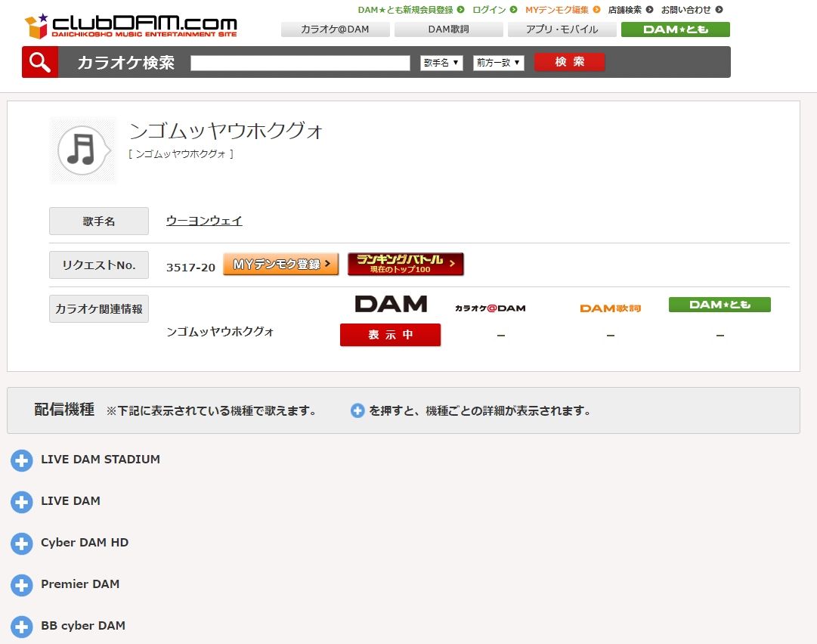
Task: Click the 歌手名 label box
Action: 99,221
